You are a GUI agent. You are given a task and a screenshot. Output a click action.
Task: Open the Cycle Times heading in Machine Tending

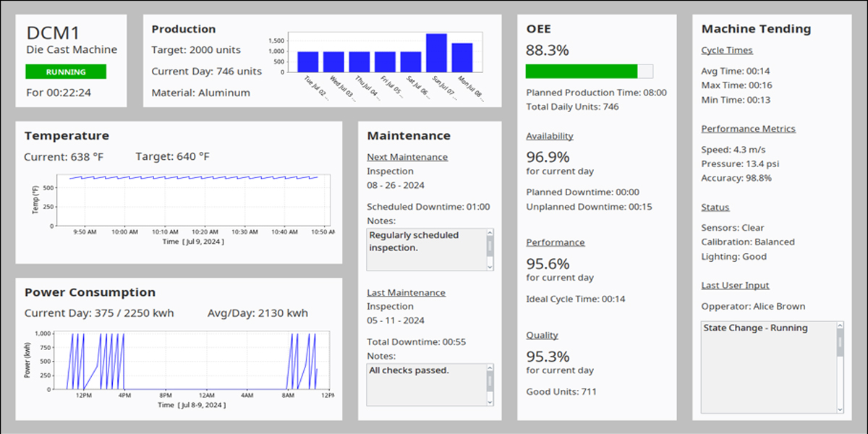[x=727, y=51]
